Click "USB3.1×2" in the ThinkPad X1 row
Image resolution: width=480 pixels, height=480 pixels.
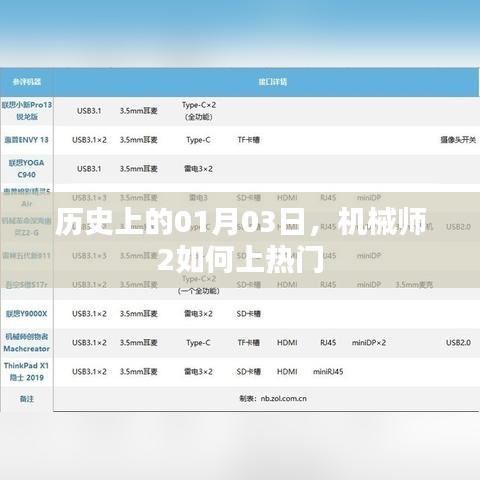coord(89,372)
